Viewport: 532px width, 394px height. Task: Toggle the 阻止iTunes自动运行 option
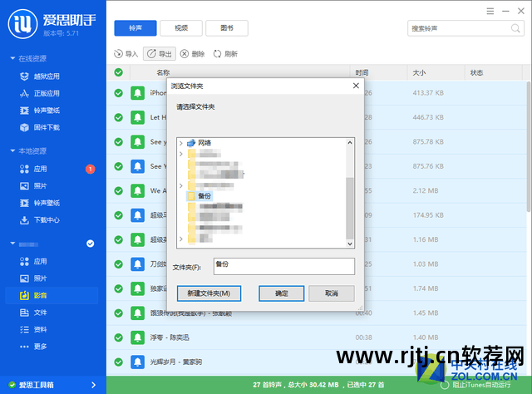point(445,385)
